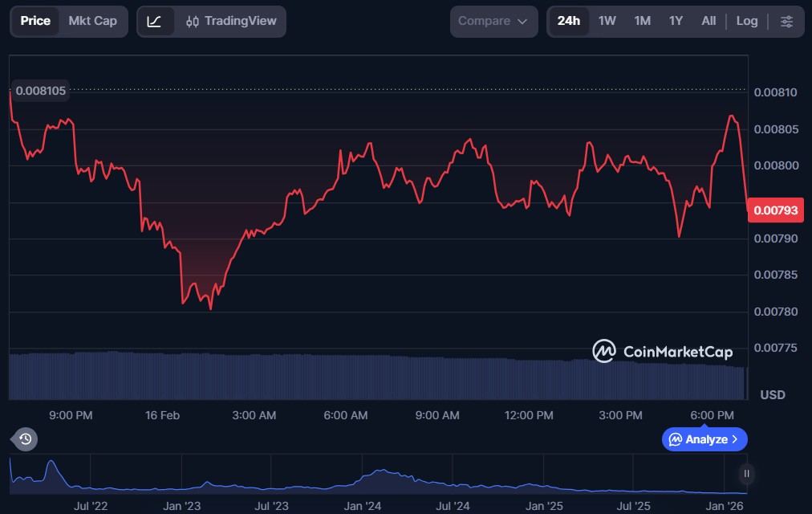This screenshot has width=812, height=514.
Task: Open TradingView candlestick chart mode
Action: tap(231, 21)
